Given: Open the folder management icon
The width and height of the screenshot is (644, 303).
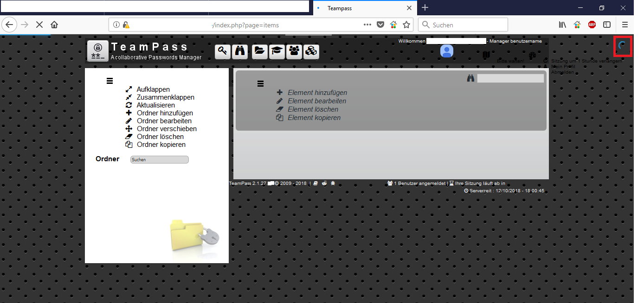Looking at the screenshot, I should (x=259, y=51).
